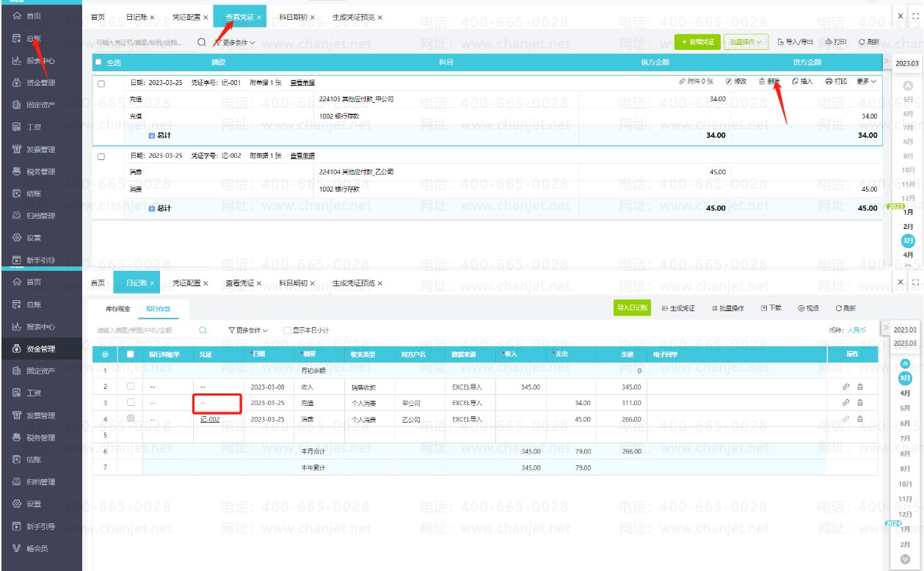Click the » expander beside the voucher page period panel
The image size is (924, 571).
(886, 62)
